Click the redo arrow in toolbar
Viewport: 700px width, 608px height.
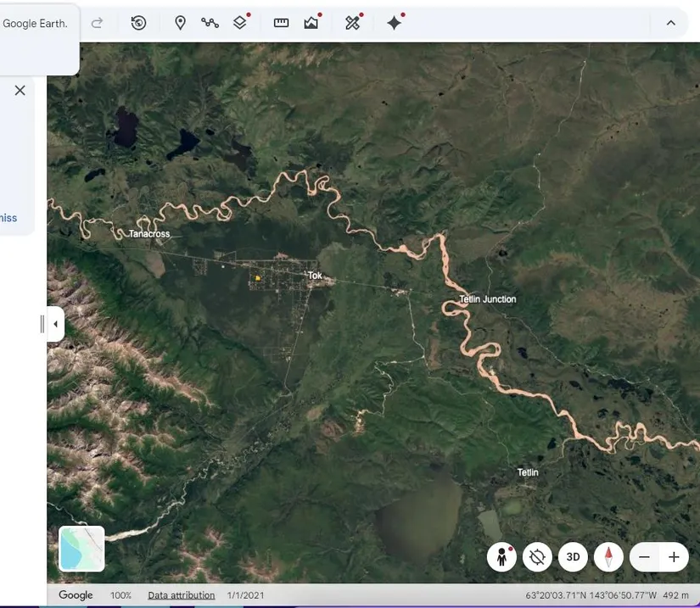[97, 23]
